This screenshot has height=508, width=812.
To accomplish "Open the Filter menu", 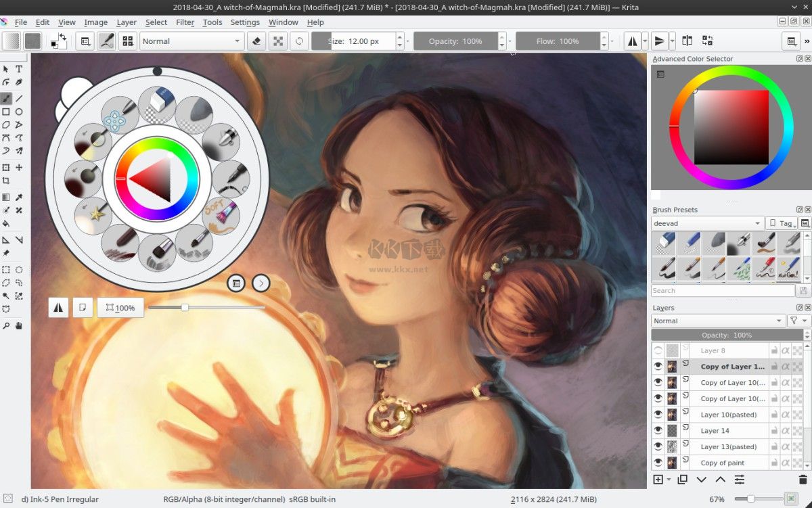I will pos(185,22).
